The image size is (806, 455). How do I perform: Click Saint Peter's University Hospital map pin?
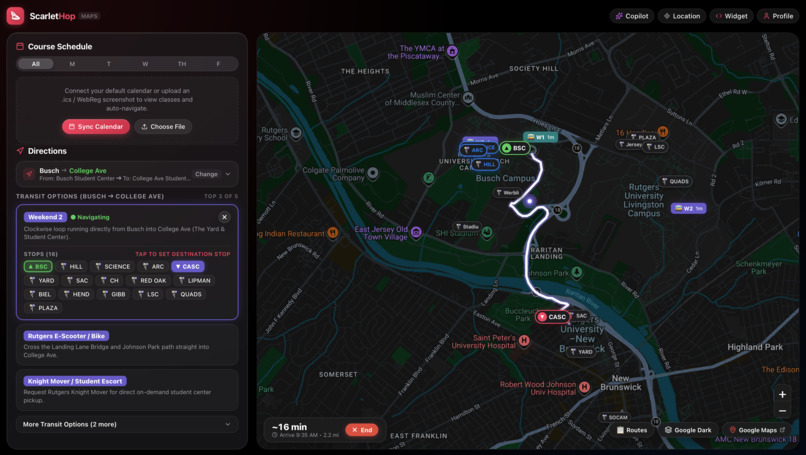[524, 340]
